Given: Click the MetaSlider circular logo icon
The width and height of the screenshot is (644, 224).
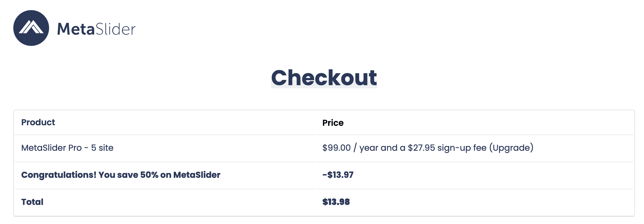Looking at the screenshot, I should tap(31, 28).
